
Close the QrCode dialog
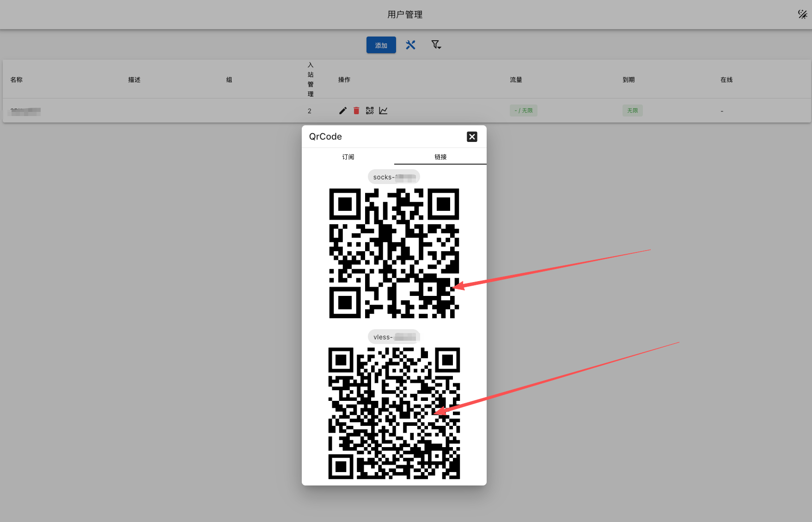pos(472,136)
